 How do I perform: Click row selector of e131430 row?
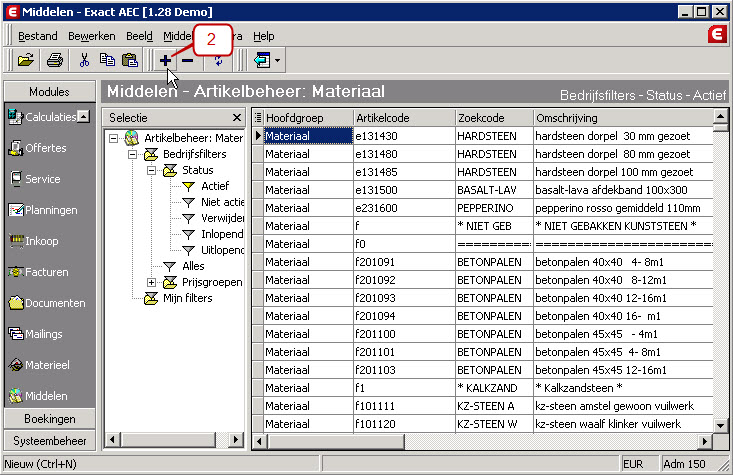tap(258, 136)
